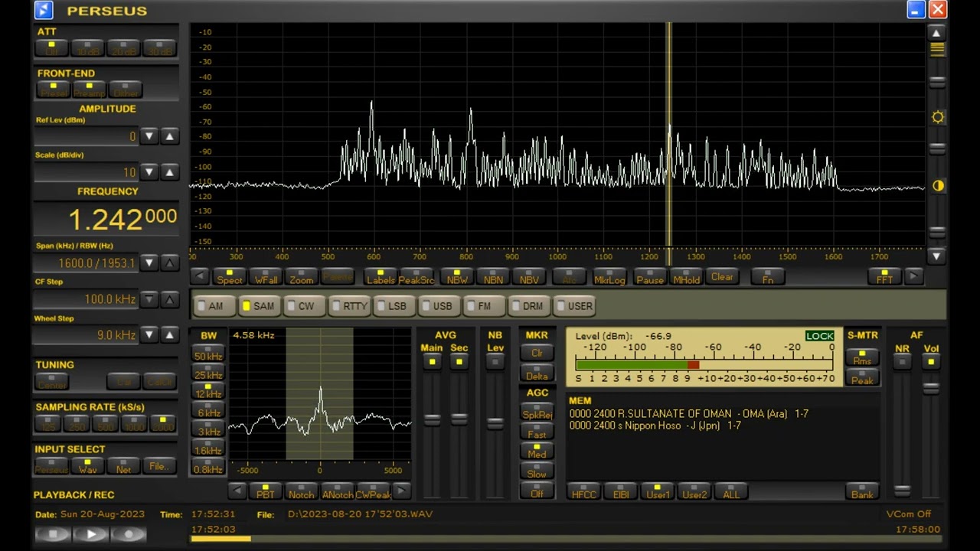
Task: Select the 10 dB attenuator
Action: [87, 48]
